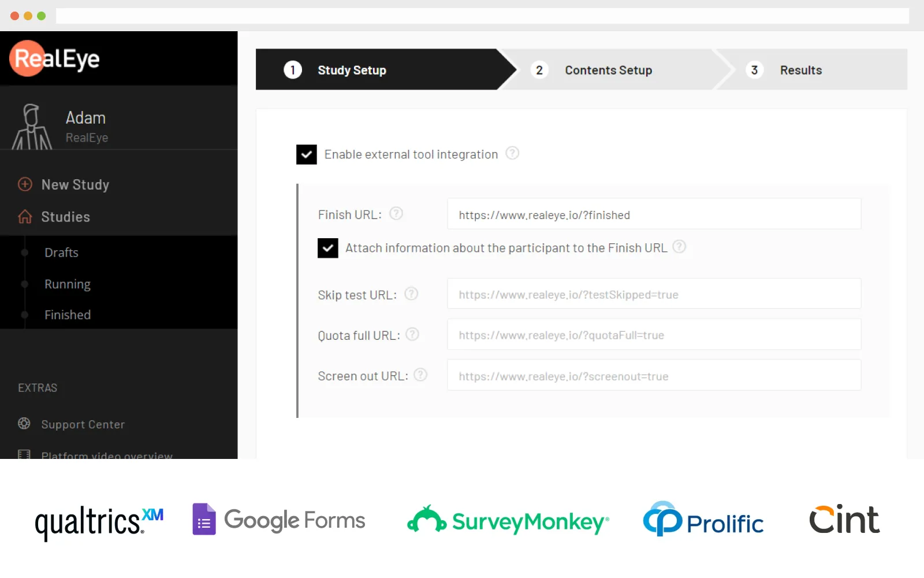Screen dimensions: 924x578
Task: Uncheck Enable external tool integration checkbox
Action: click(307, 154)
